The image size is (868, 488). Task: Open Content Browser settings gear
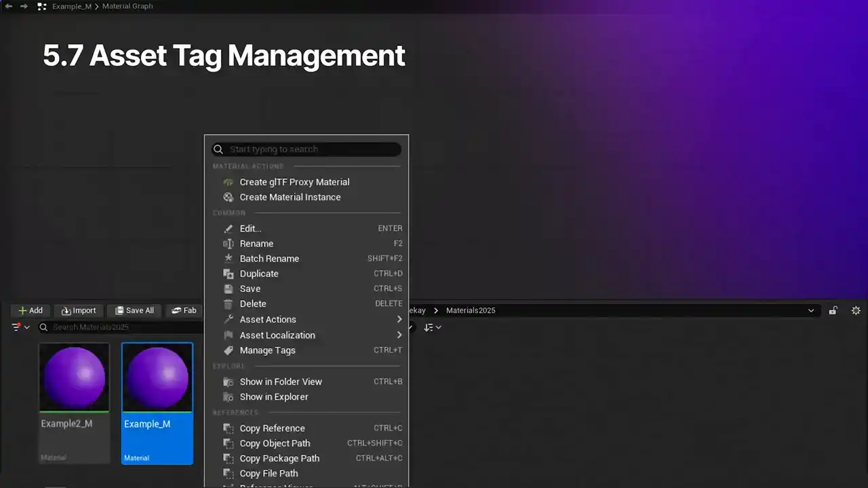[x=856, y=310]
